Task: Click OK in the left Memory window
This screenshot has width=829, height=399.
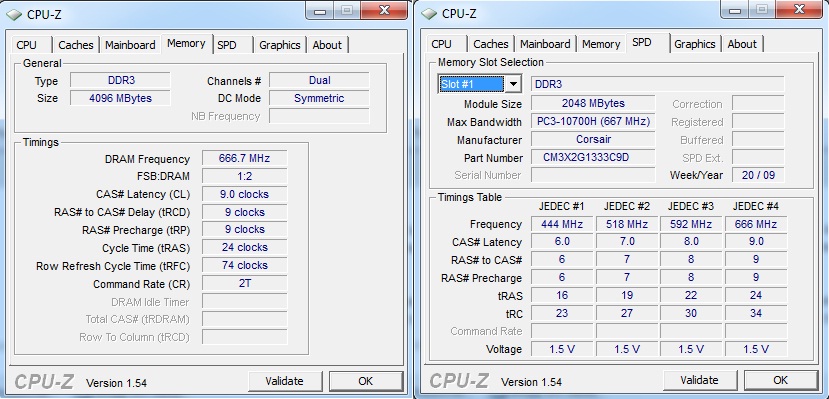Action: click(365, 381)
